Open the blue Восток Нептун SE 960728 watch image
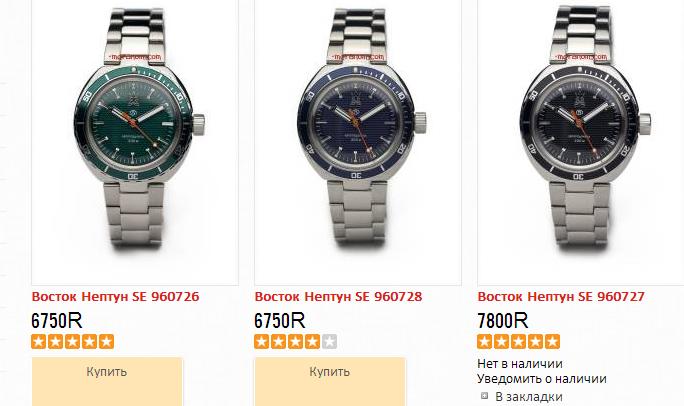Image resolution: width=684 pixels, height=406 pixels. tap(358, 142)
